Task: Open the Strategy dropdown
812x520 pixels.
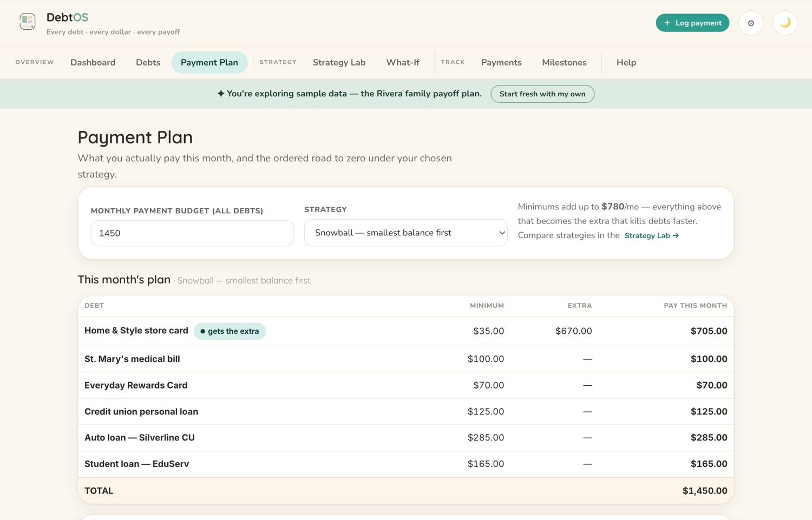Action: coord(406,233)
